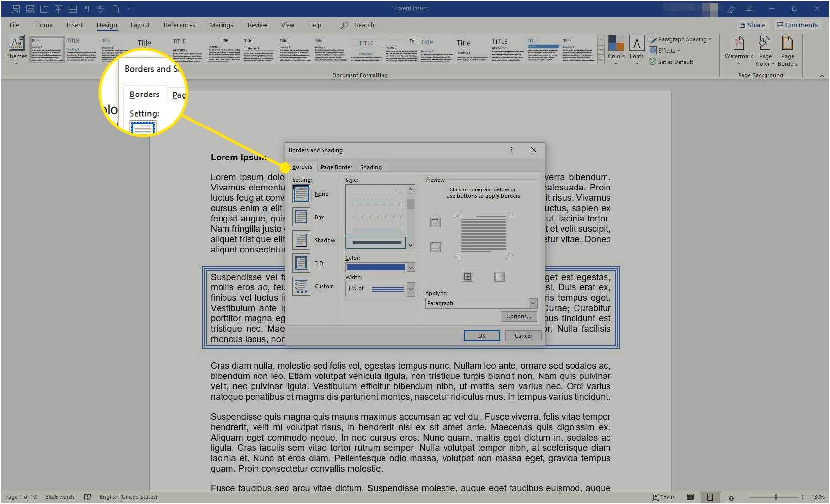Switch to the Insert ribbon tab
The height and width of the screenshot is (504, 830).
coord(75,25)
